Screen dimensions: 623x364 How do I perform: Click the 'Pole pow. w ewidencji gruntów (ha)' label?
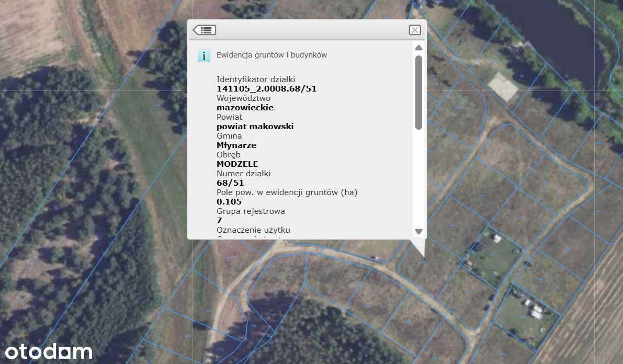pos(287,192)
